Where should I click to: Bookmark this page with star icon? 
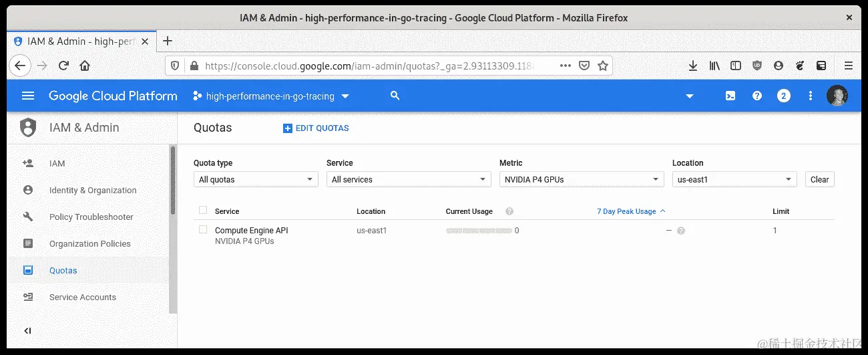[602, 66]
